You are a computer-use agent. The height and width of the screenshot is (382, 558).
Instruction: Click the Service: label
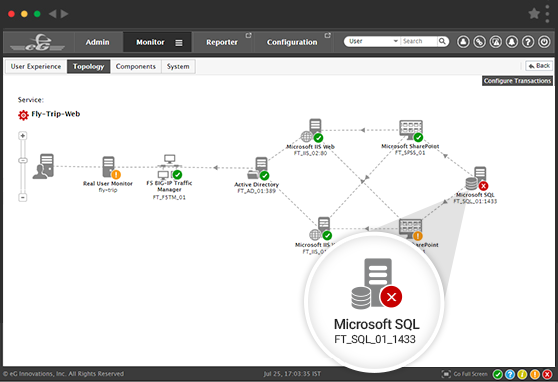click(x=31, y=100)
